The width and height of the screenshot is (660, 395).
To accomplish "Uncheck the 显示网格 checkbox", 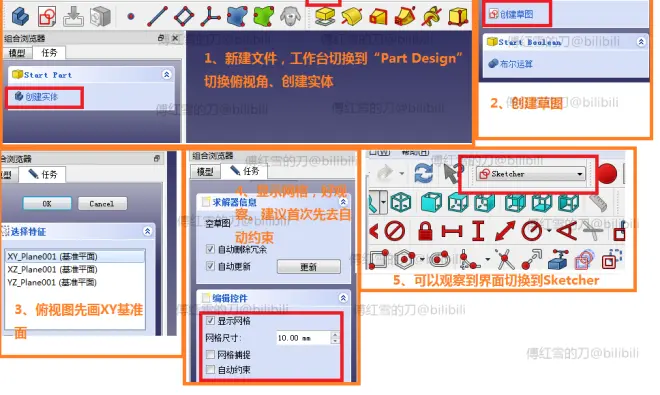I will pos(210,321).
